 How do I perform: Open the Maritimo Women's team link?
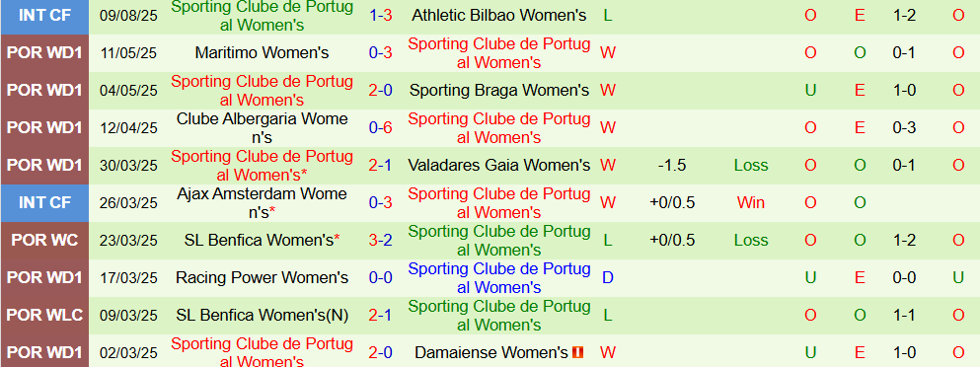coord(262,53)
